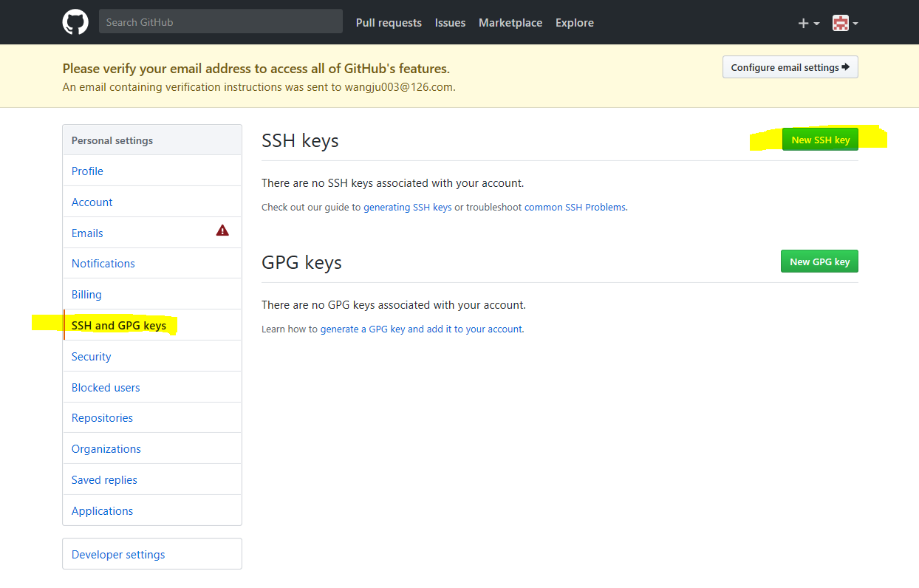Open the Issues page
The image size is (919, 588).
(450, 23)
